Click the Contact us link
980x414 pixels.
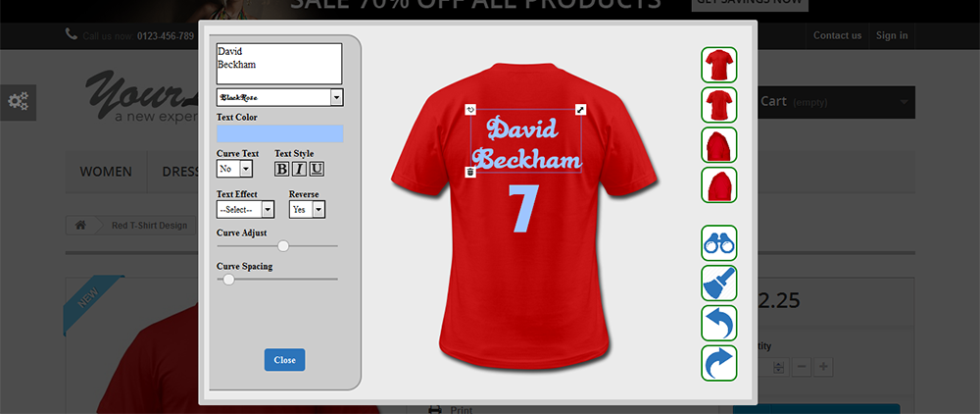[x=837, y=35]
